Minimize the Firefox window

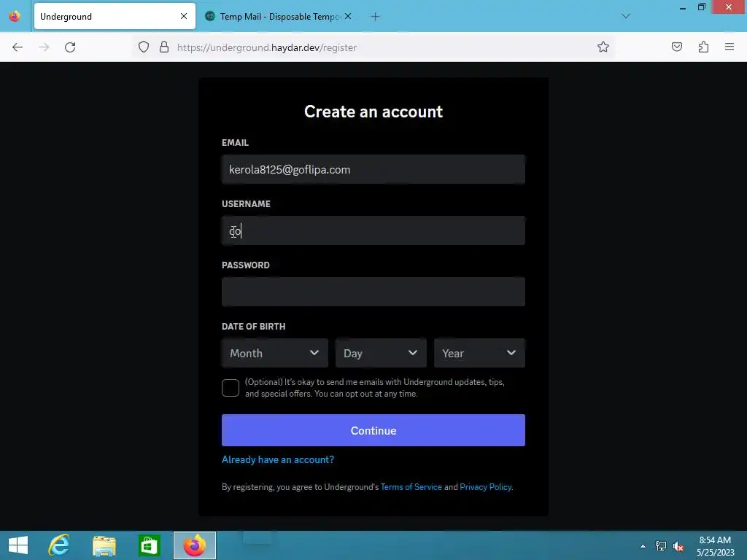683,7
